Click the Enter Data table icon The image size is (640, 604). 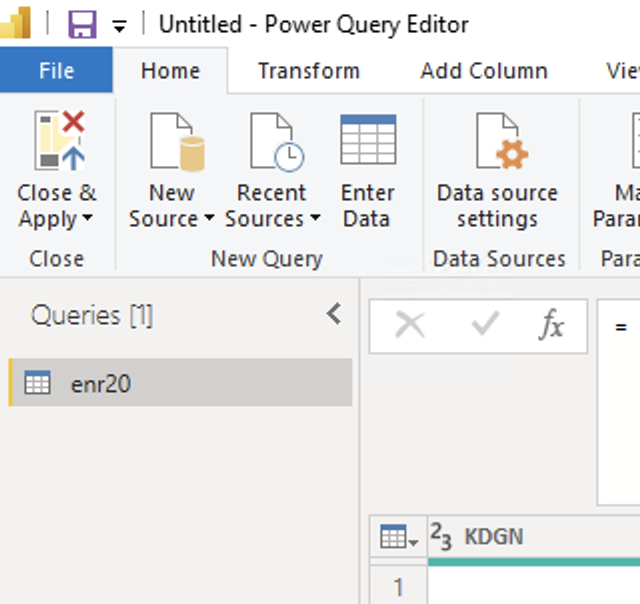pyautogui.click(x=368, y=140)
